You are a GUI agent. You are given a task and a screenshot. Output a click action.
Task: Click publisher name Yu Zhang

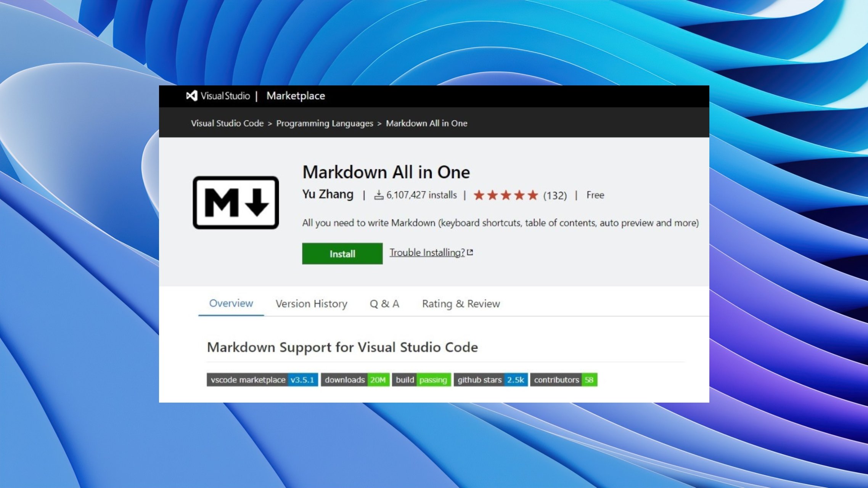(x=328, y=194)
